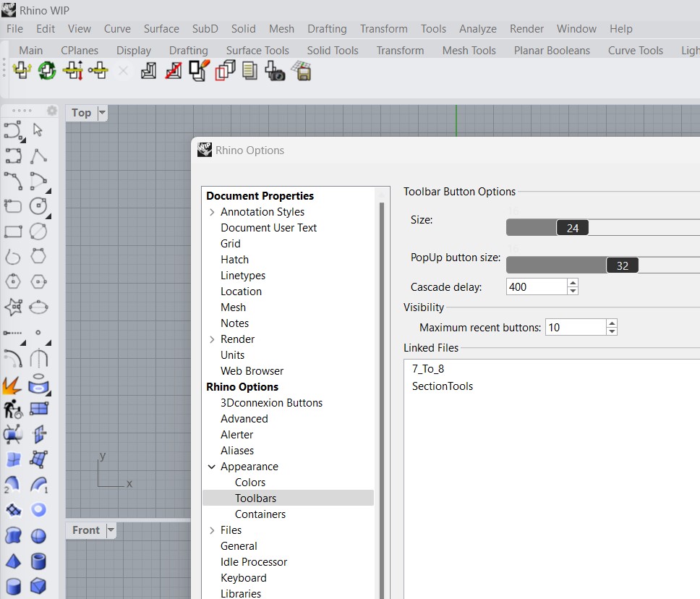Click the green rotating arrows update icon

pyautogui.click(x=47, y=71)
